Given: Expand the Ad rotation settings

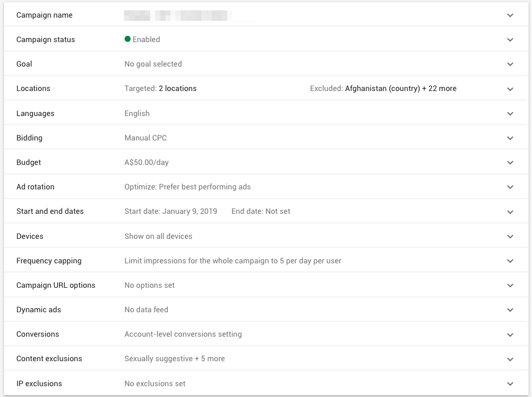Looking at the screenshot, I should coord(510,187).
